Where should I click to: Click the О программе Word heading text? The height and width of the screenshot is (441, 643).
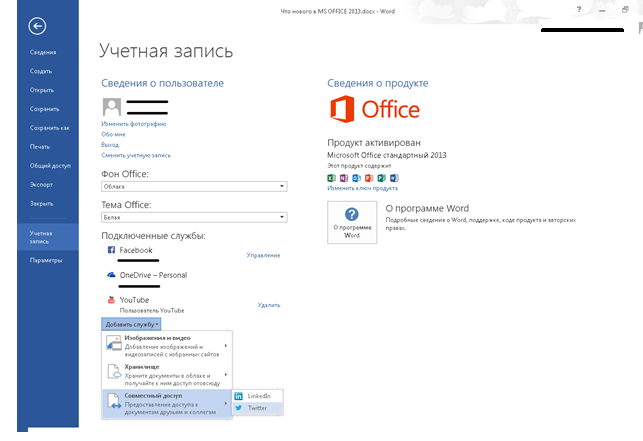(x=427, y=208)
